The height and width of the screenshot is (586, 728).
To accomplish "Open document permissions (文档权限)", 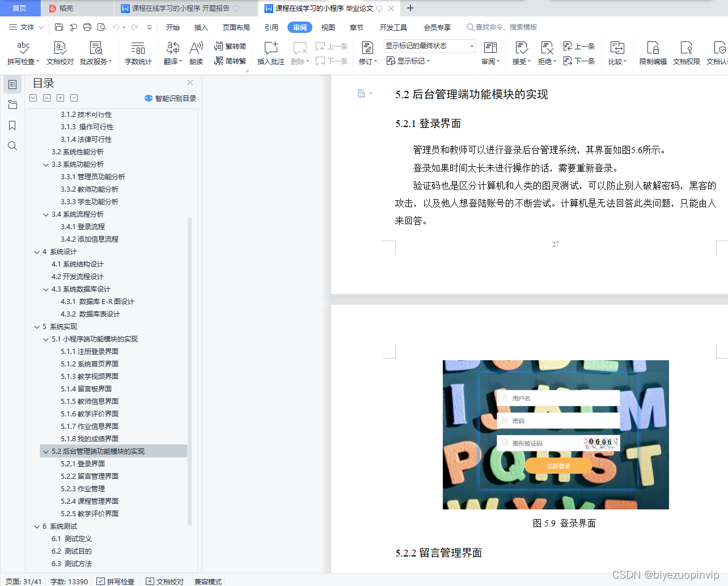I will (687, 53).
